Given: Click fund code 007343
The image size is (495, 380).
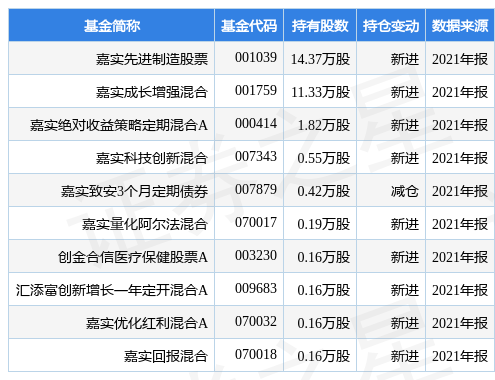Looking at the screenshot, I should click(256, 157).
